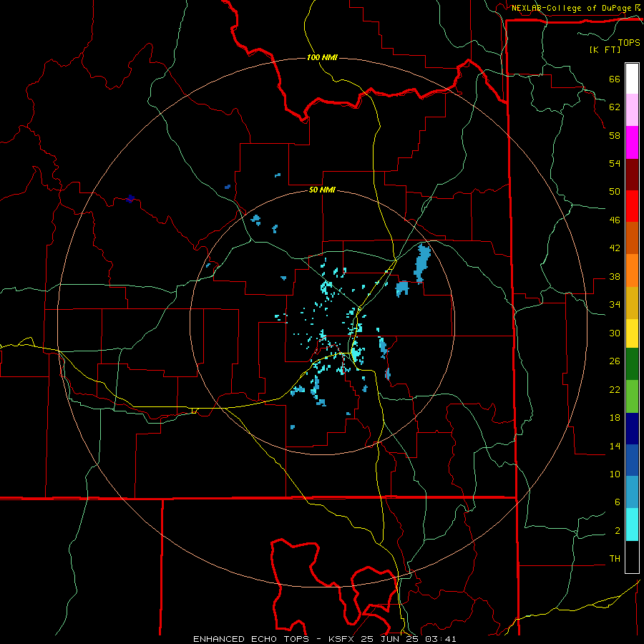This screenshot has width=644, height=644.
Task: Click the 'NEXLAB-College of DuPage' credit text
Action: [x=572, y=8]
